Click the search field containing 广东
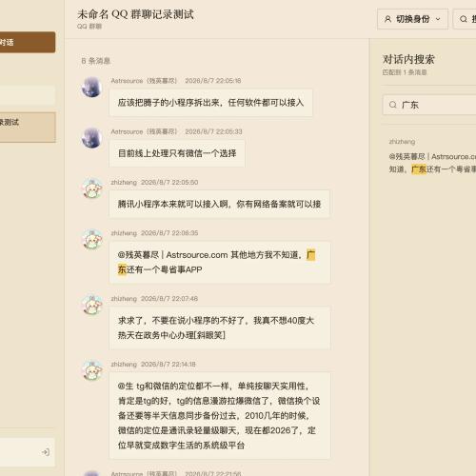This screenshot has height=476, width=476. pyautogui.click(x=429, y=105)
